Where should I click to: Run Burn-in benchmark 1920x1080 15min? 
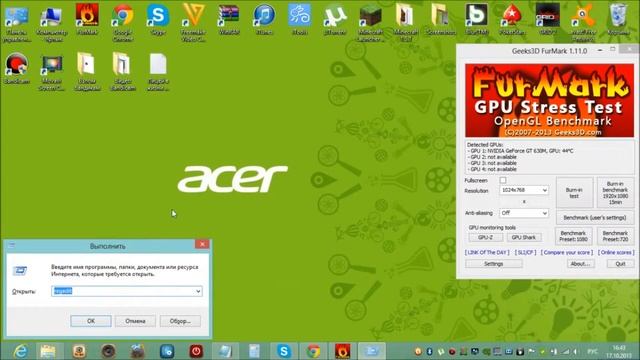click(615, 193)
